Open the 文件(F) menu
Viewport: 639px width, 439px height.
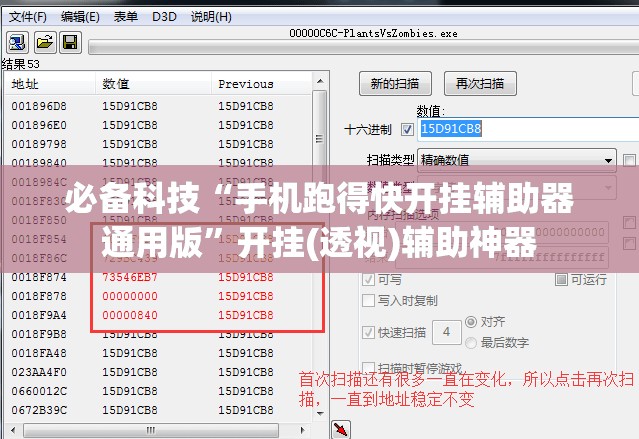point(28,17)
